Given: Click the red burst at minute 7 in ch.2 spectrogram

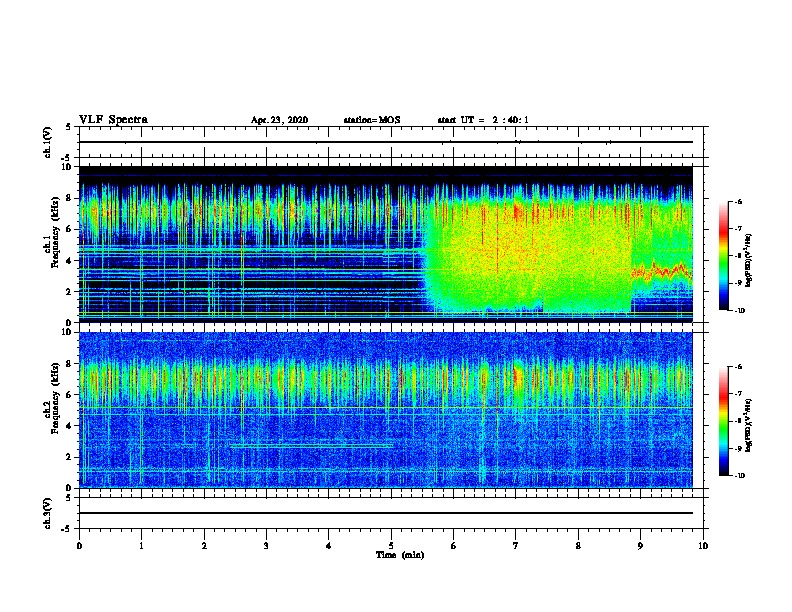Looking at the screenshot, I should 517,376.
